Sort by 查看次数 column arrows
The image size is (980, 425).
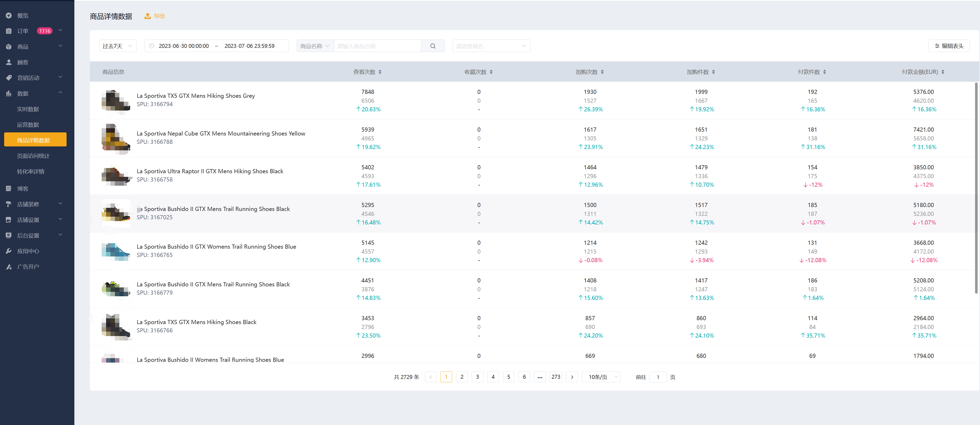pyautogui.click(x=380, y=72)
